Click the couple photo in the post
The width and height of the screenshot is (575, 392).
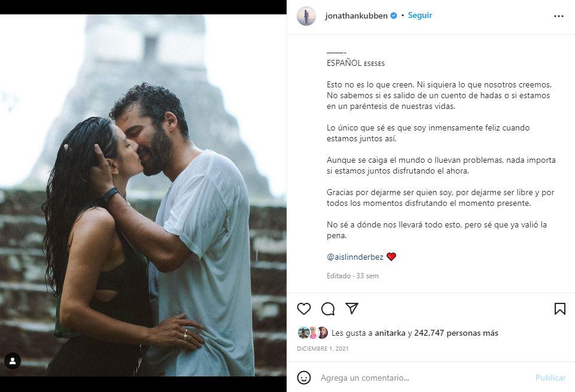[143, 195]
